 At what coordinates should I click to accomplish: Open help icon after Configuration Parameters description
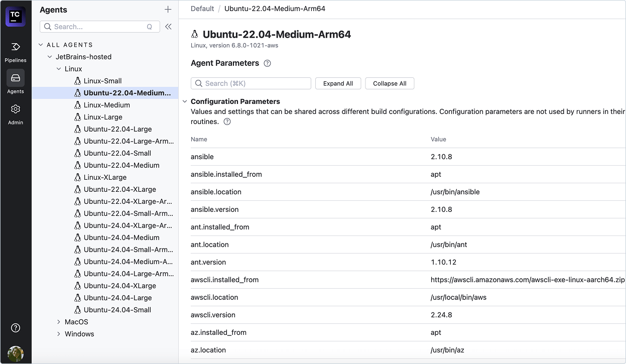(227, 122)
